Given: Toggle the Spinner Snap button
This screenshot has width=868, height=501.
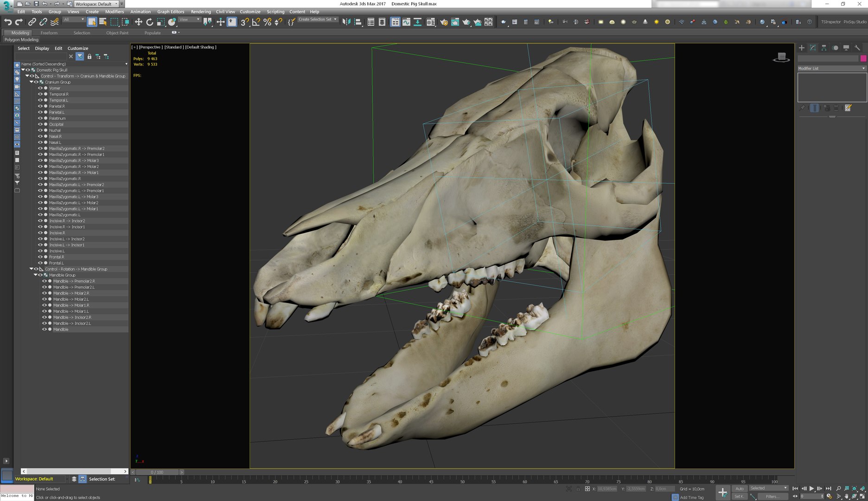Looking at the screenshot, I should pyautogui.click(x=278, y=22).
